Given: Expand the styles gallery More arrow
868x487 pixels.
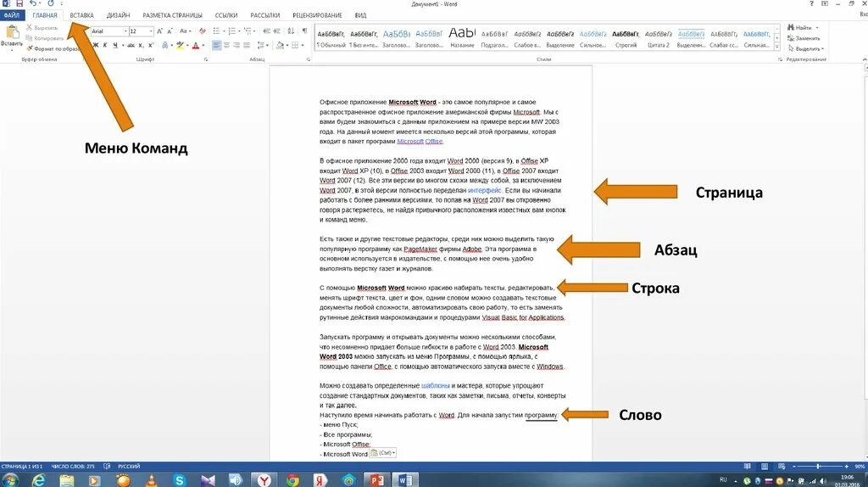Looking at the screenshot, I should 777,48.
